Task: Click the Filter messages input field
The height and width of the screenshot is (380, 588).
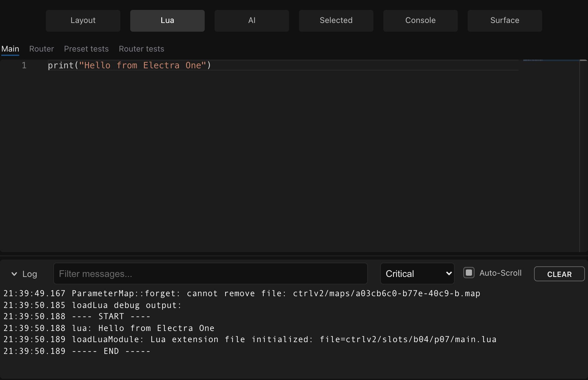Action: point(211,274)
